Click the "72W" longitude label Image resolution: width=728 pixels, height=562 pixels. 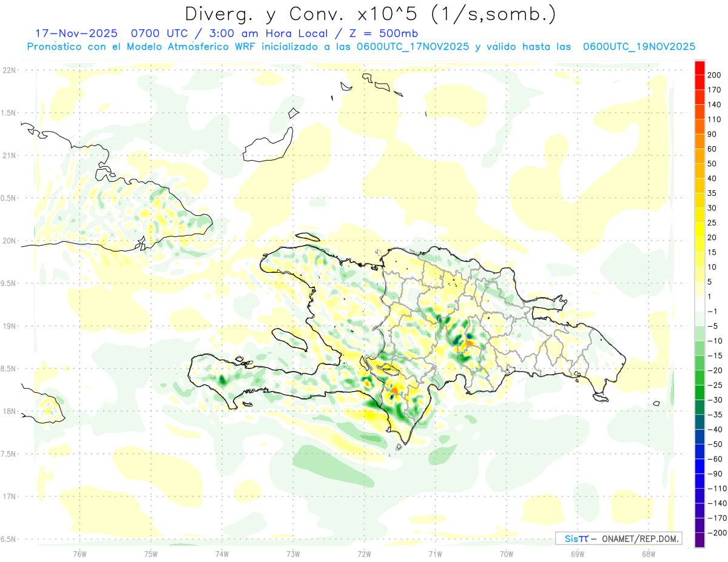pos(364,554)
